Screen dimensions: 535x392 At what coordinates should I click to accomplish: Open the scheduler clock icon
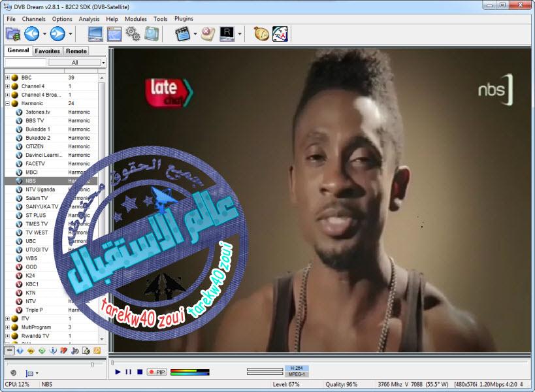click(x=280, y=34)
